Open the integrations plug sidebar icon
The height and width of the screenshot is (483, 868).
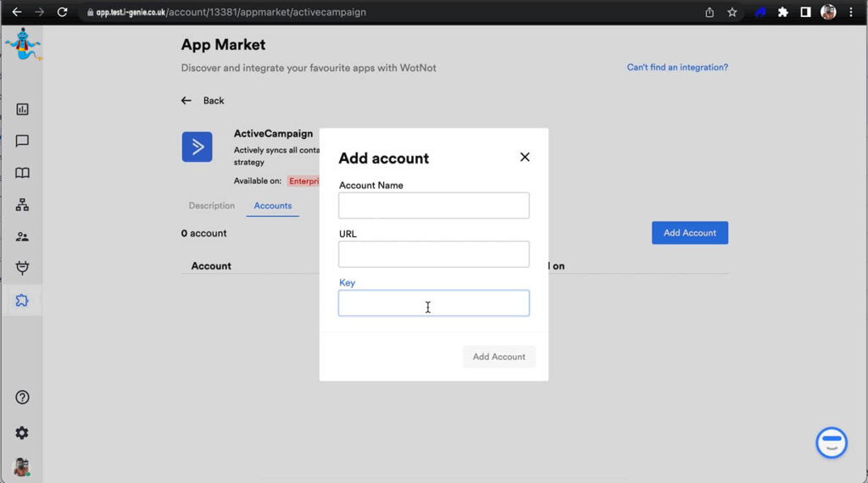[22, 269]
